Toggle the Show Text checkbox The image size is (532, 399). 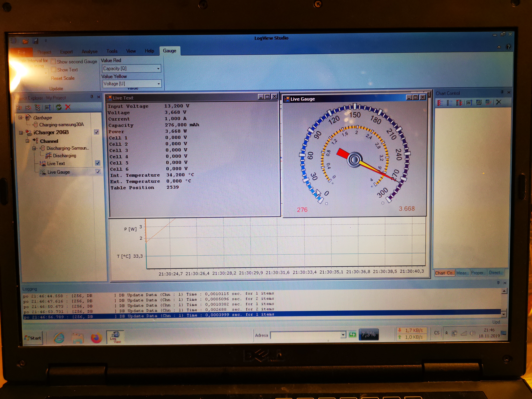point(54,70)
